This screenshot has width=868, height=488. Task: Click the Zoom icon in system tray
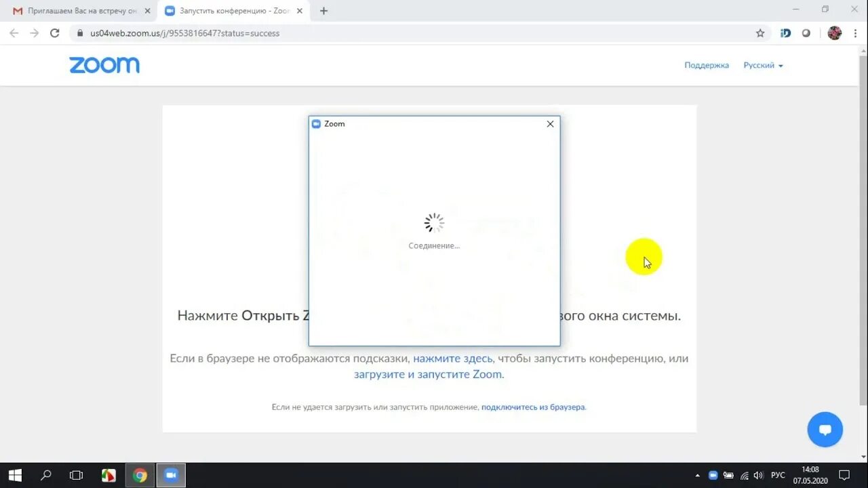pyautogui.click(x=713, y=475)
